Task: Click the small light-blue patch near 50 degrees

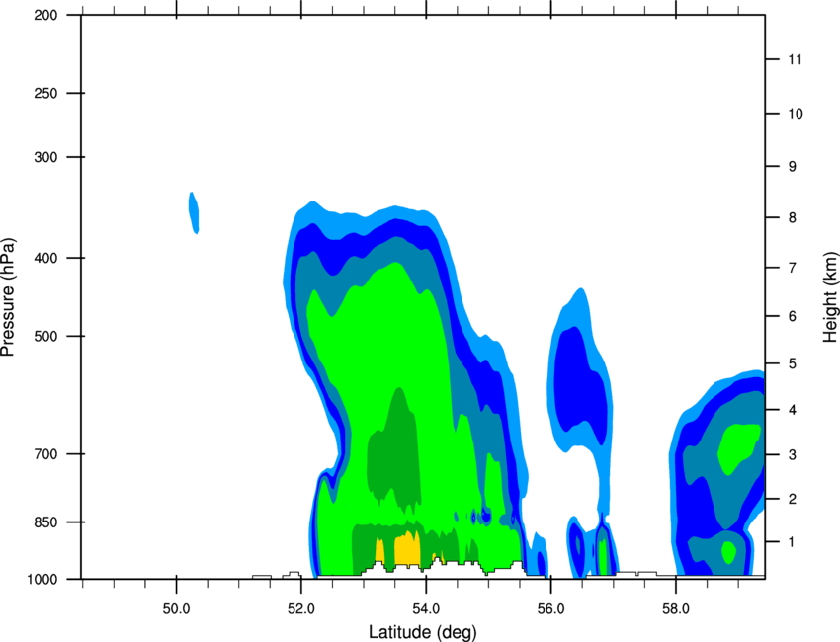Action: [x=194, y=212]
